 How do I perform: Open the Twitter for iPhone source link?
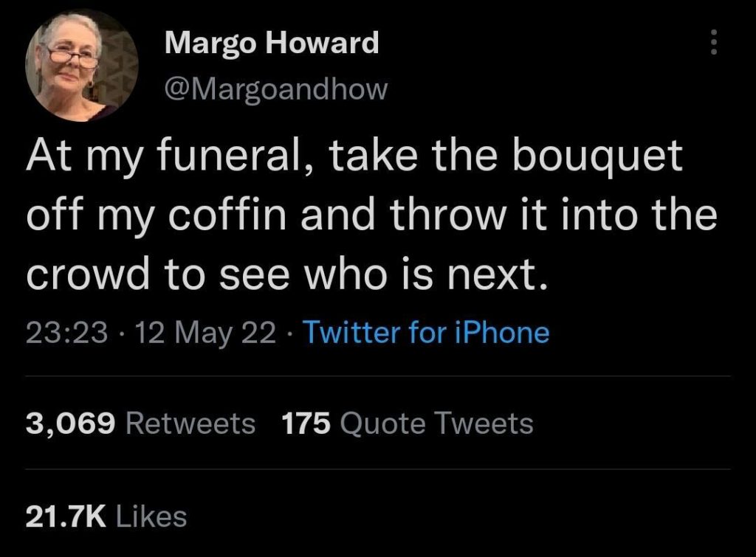coord(426,333)
